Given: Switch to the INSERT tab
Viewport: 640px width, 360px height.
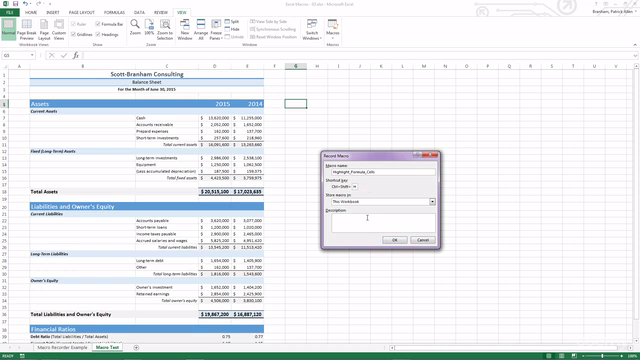Looking at the screenshot, I should point(53,13).
